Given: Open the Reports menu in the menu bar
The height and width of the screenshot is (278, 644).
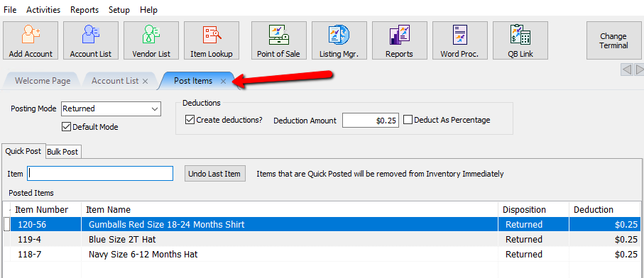Looking at the screenshot, I should [x=84, y=9].
